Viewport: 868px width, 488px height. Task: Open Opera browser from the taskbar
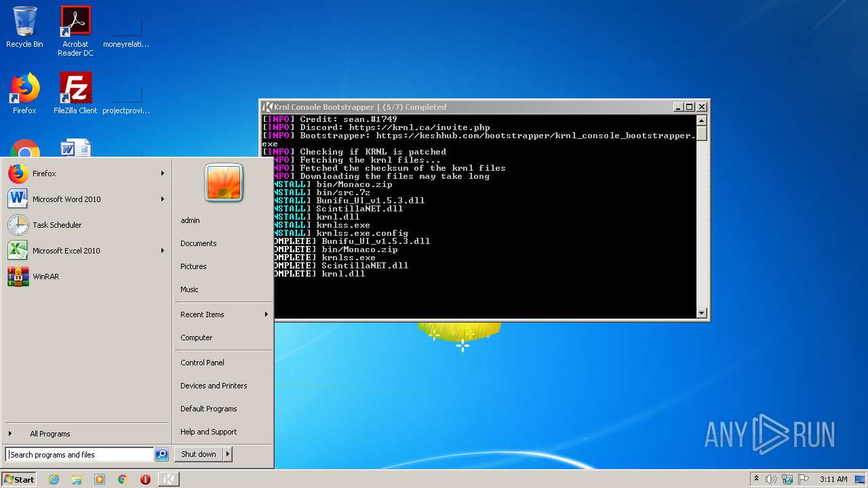(x=145, y=479)
